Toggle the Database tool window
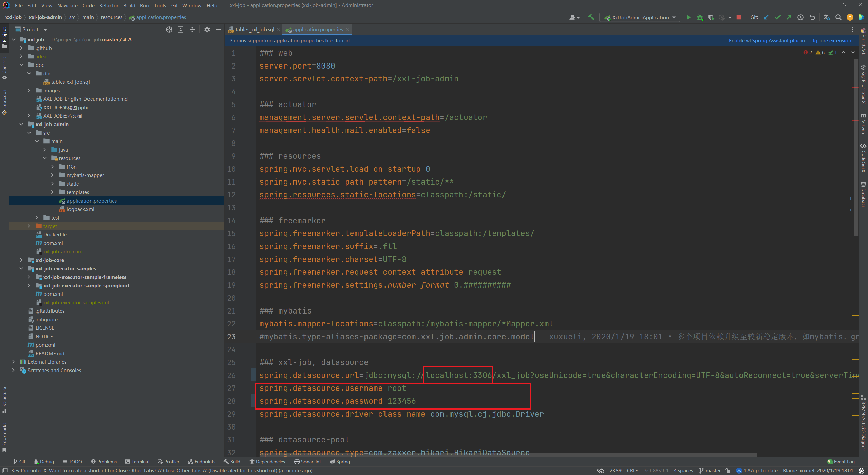This screenshot has width=868, height=475. coord(863,194)
